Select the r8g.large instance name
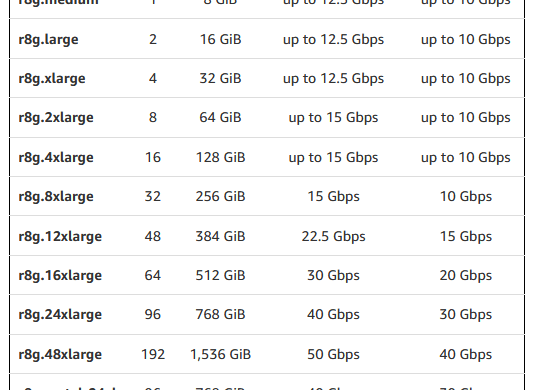The image size is (534, 390). coord(48,40)
